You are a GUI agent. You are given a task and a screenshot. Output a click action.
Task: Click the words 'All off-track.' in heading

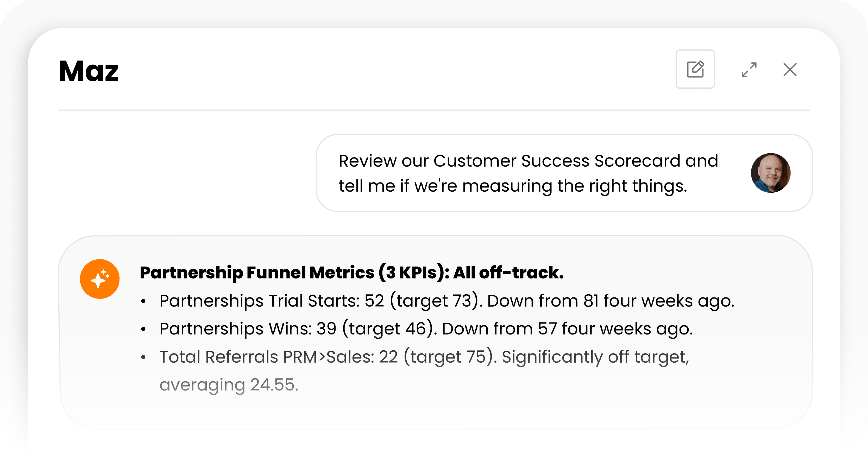point(508,272)
